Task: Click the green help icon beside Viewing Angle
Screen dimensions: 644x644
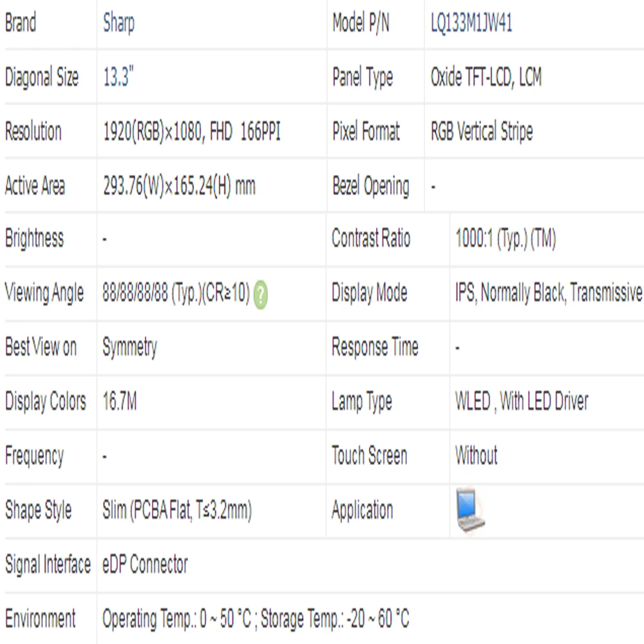Action: click(260, 294)
